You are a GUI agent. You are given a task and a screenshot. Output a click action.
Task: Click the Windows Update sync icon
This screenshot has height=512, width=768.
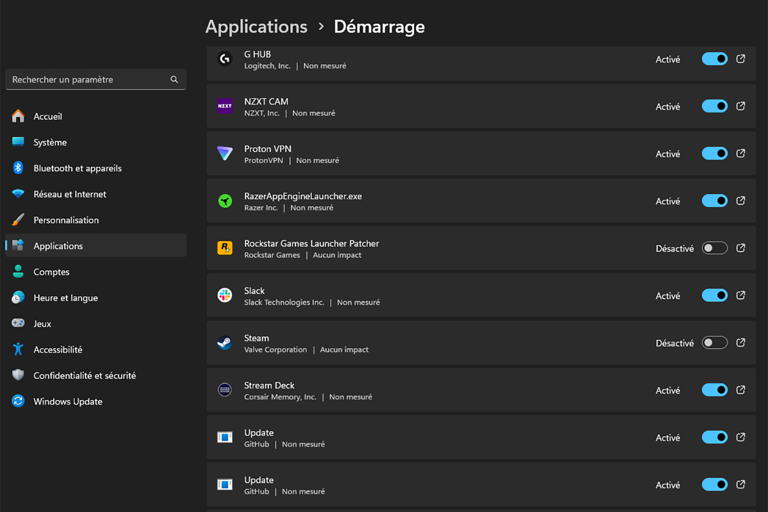point(18,401)
